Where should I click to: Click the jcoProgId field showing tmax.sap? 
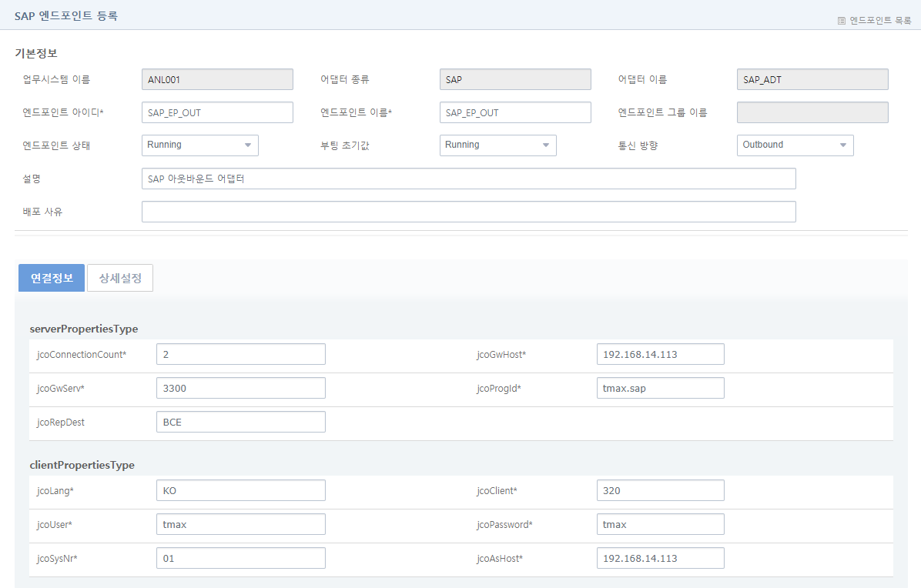tap(660, 388)
